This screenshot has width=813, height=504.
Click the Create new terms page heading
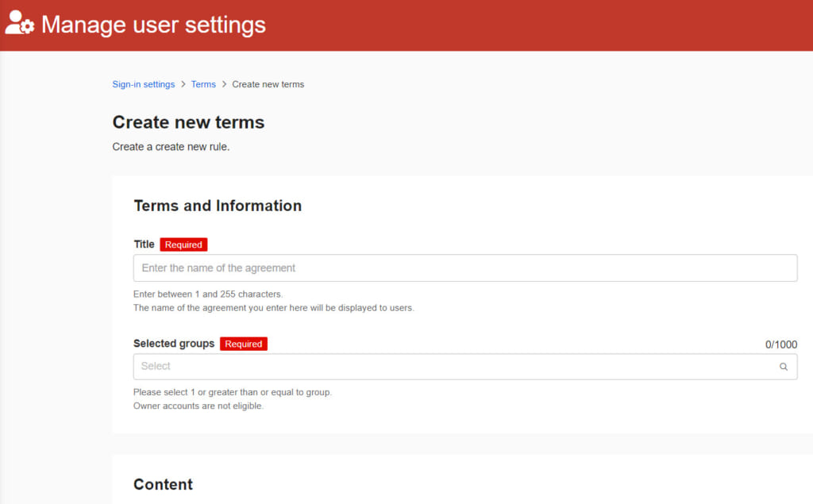tap(188, 122)
